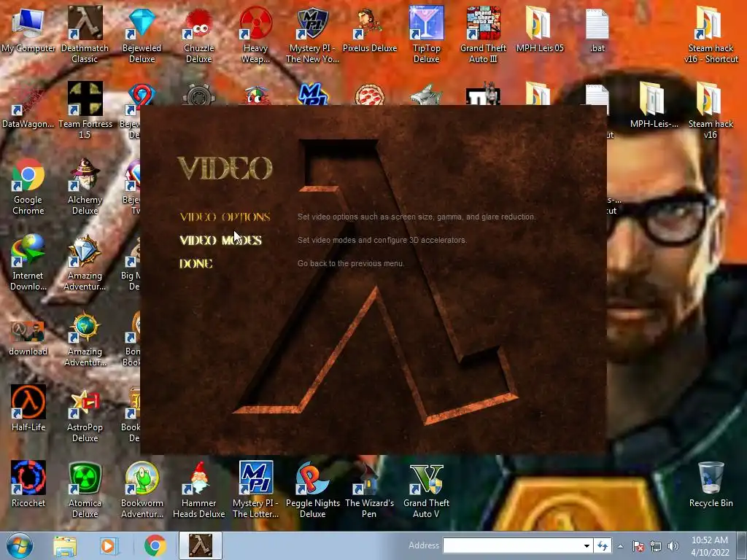Launch Mystery PI The Lottery shortcut

(x=256, y=489)
